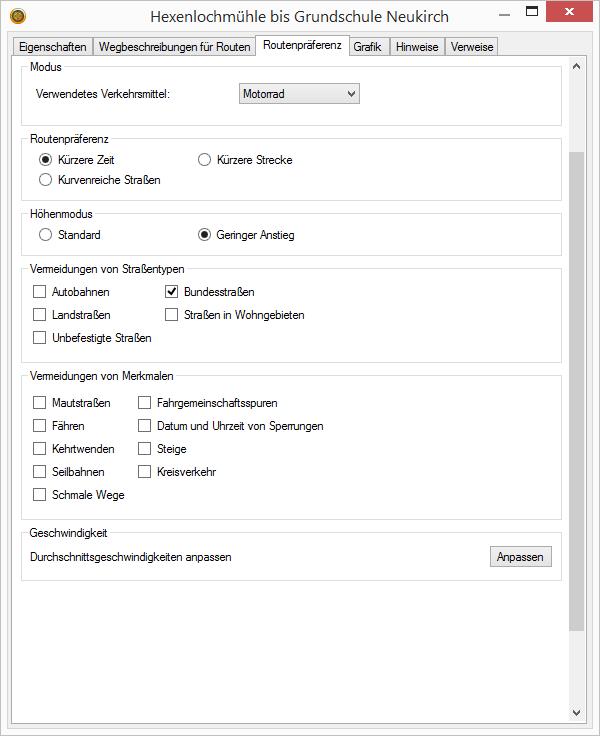Select the Kürzere Strecke radio option
600x736 pixels.
(205, 159)
